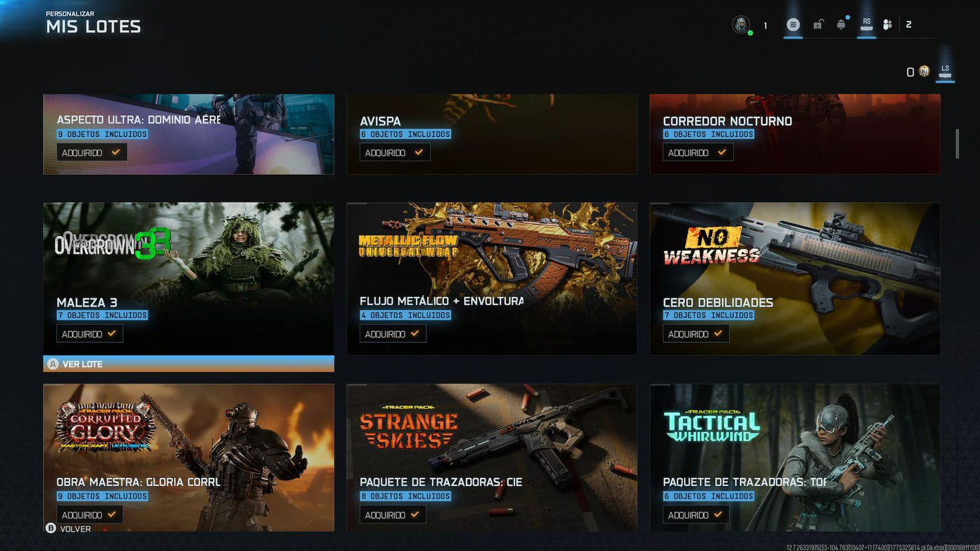The height and width of the screenshot is (551, 980).
Task: Click Adquirido button on Tactical Whirlwind bundle
Action: click(x=696, y=514)
